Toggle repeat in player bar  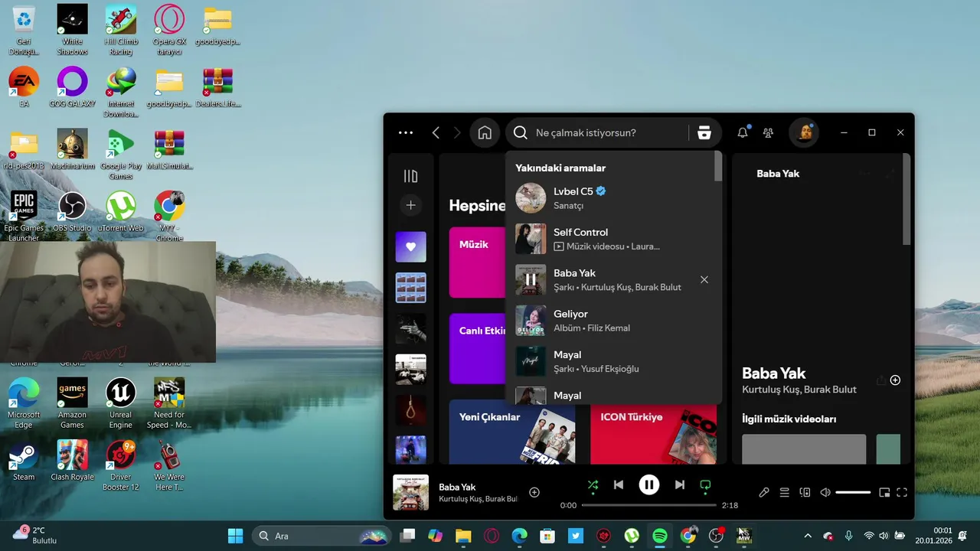pyautogui.click(x=705, y=484)
